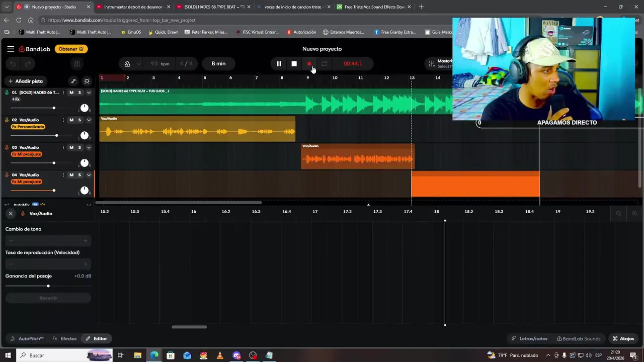
Task: Open track 02 three-dot menu
Action: (x=63, y=120)
